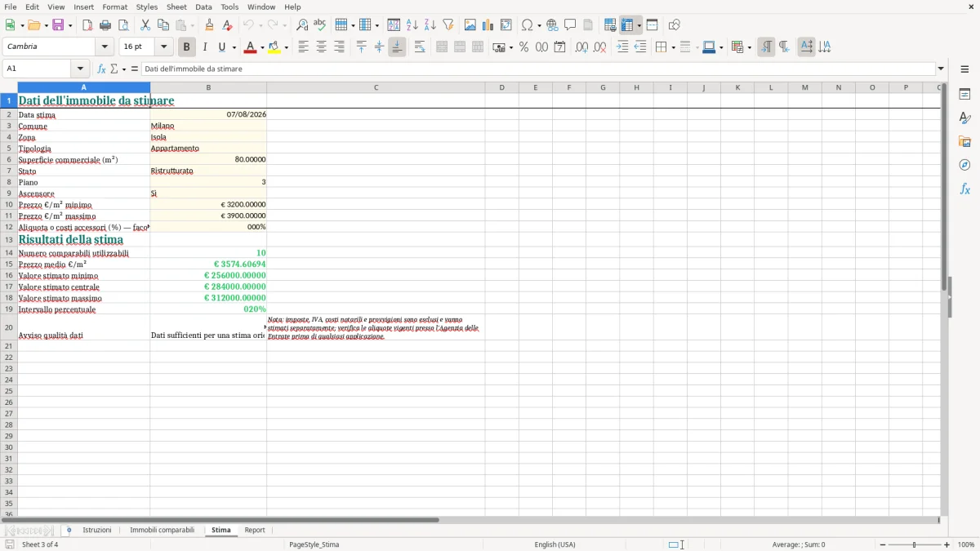Apply the red font color swatch

(x=250, y=47)
